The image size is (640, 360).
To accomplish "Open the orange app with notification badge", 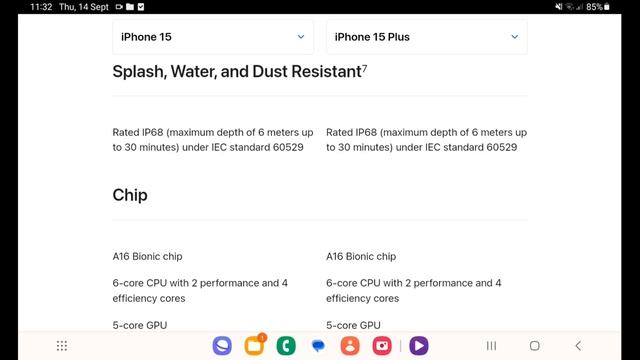I will [x=254, y=345].
